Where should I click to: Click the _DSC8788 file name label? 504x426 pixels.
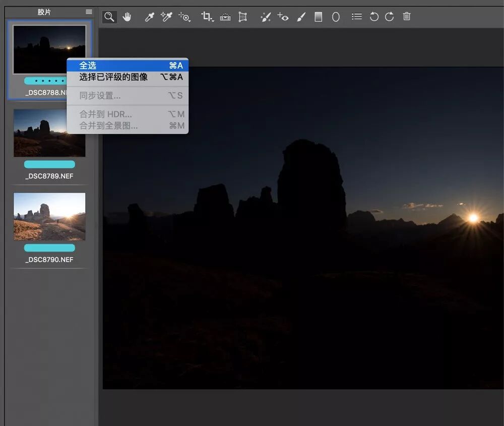tap(46, 93)
